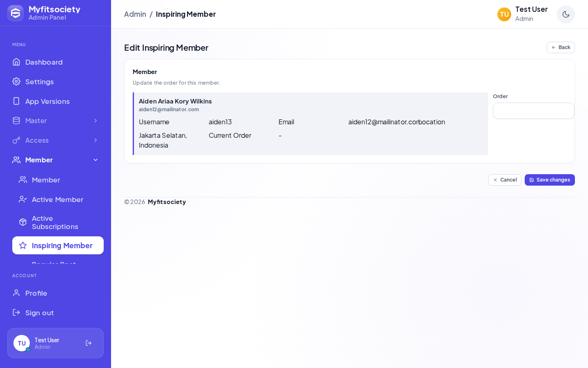
Task: Collapse the Member menu chevron
Action: click(96, 160)
